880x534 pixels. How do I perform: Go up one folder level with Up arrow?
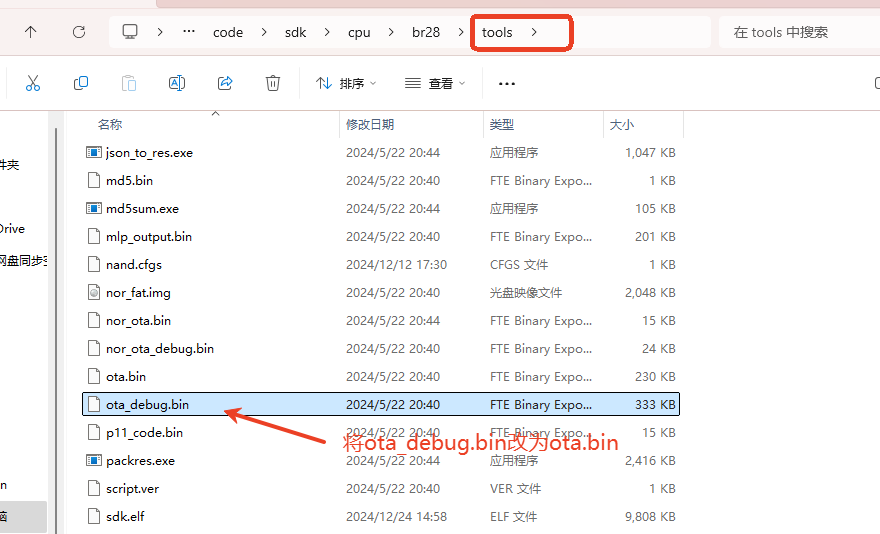pos(31,32)
